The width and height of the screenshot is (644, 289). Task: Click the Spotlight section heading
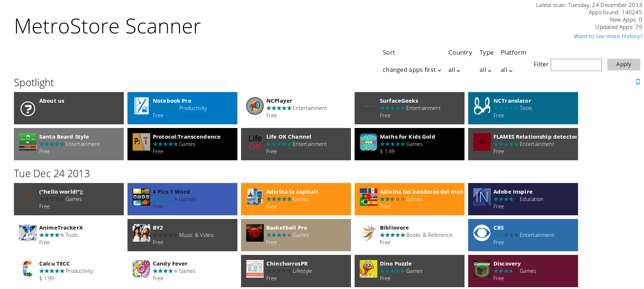click(34, 83)
